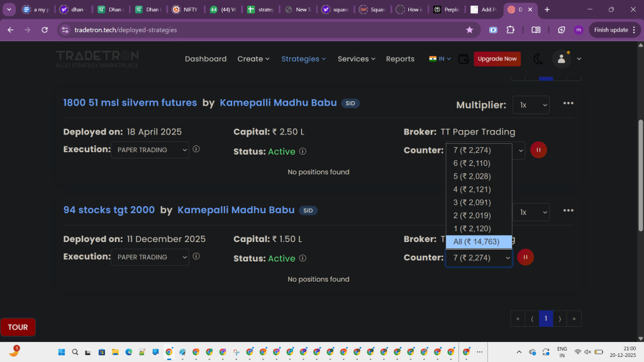Click info icon beside first Execution dropdown
Screen dimensions: 644x362
pyautogui.click(x=196, y=150)
